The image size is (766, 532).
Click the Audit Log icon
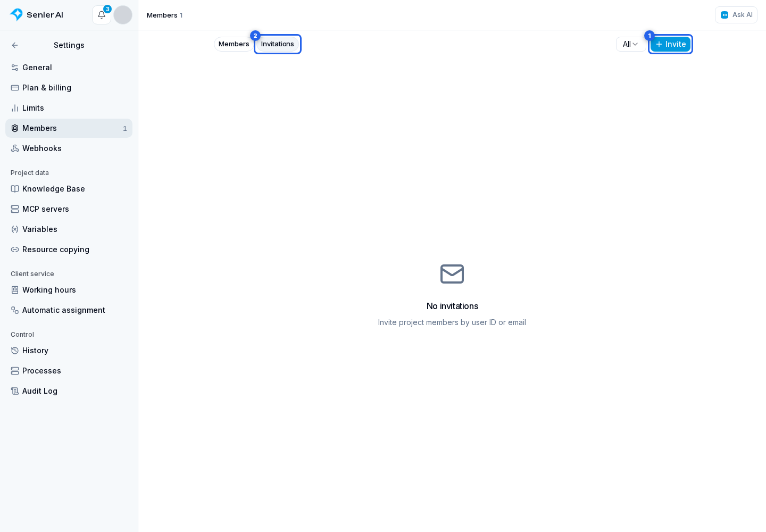coord(15,391)
